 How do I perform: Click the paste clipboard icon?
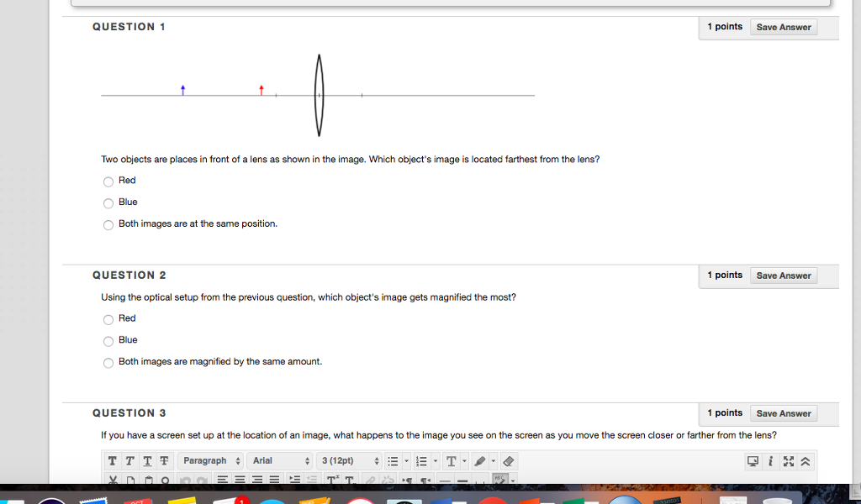[x=148, y=480]
